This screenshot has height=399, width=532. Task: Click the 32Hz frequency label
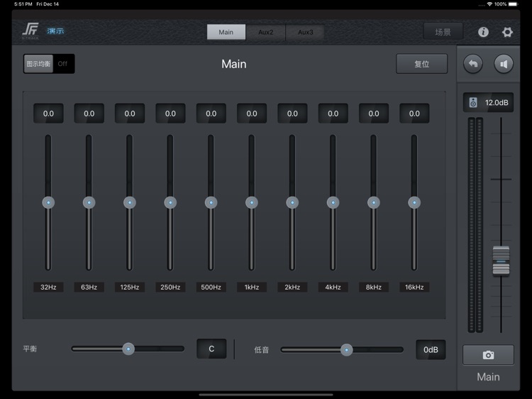48,287
